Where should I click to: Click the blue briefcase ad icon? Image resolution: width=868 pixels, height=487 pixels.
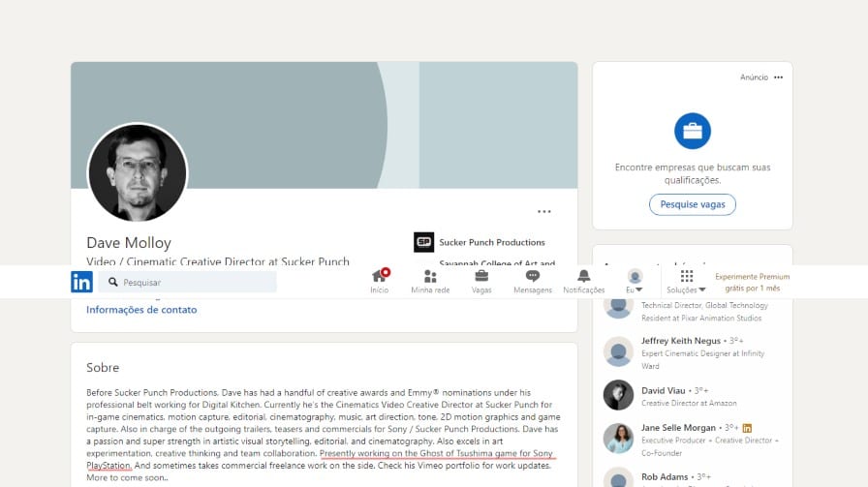click(x=693, y=131)
